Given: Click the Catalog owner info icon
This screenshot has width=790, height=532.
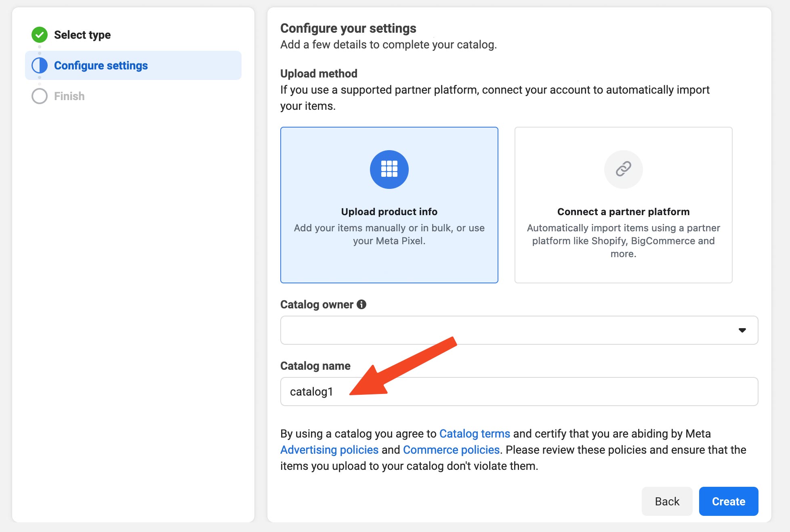Looking at the screenshot, I should [x=361, y=304].
